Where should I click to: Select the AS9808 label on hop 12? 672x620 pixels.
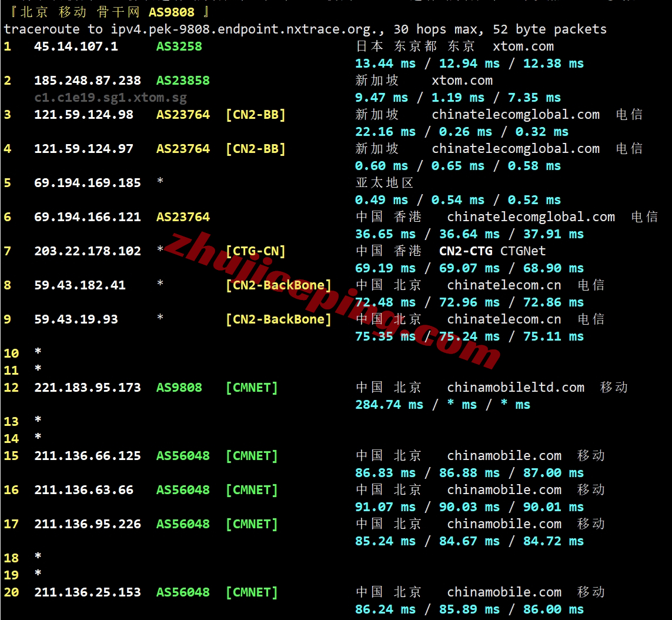pyautogui.click(x=179, y=388)
